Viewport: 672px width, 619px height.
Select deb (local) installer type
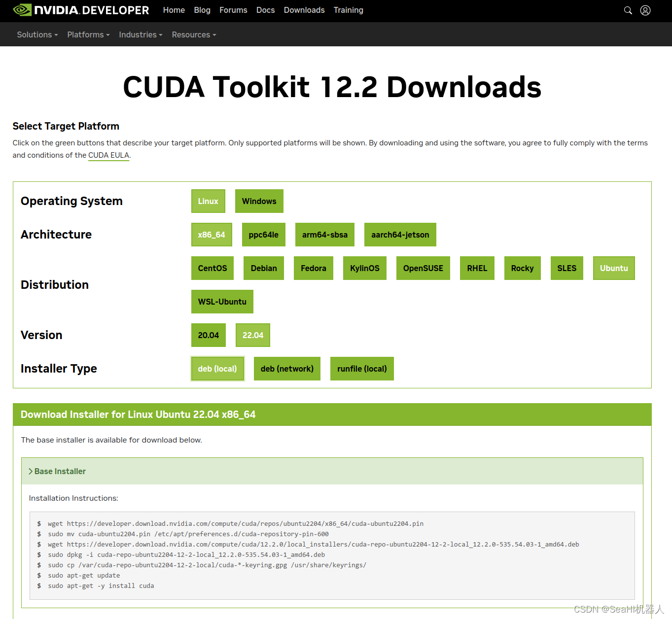217,369
